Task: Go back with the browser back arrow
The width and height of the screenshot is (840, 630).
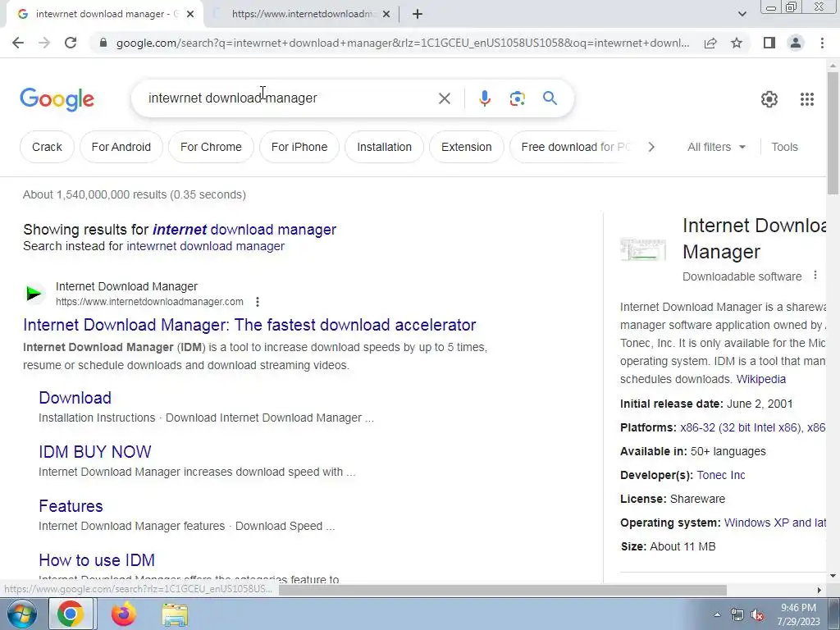Action: pos(18,43)
